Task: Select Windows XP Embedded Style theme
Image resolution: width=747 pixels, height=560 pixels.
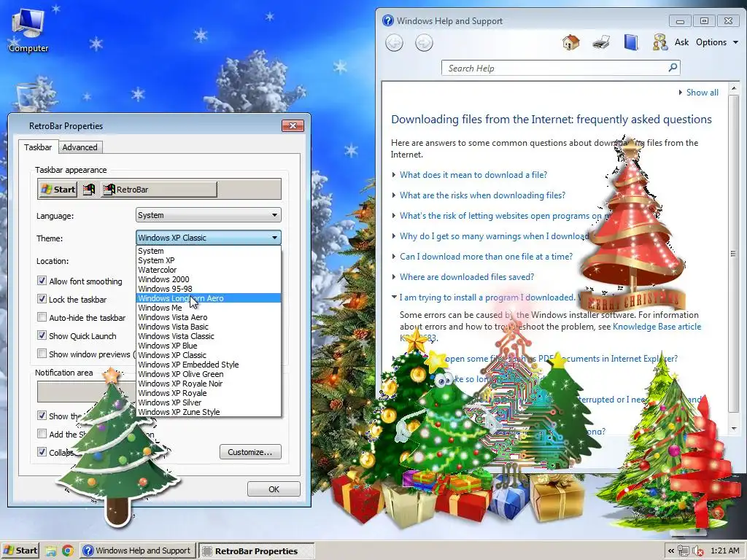Action: (x=209, y=365)
